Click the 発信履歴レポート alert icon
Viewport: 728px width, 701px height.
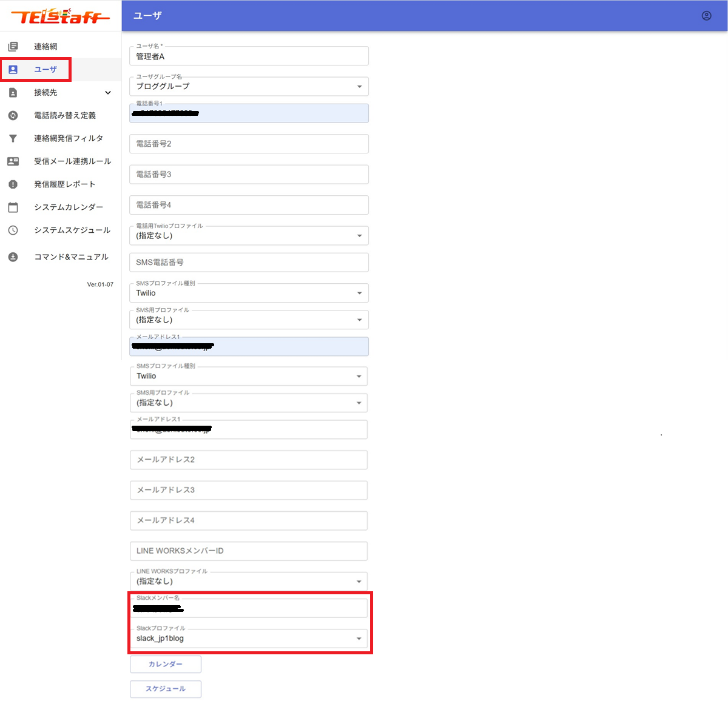pyautogui.click(x=13, y=184)
